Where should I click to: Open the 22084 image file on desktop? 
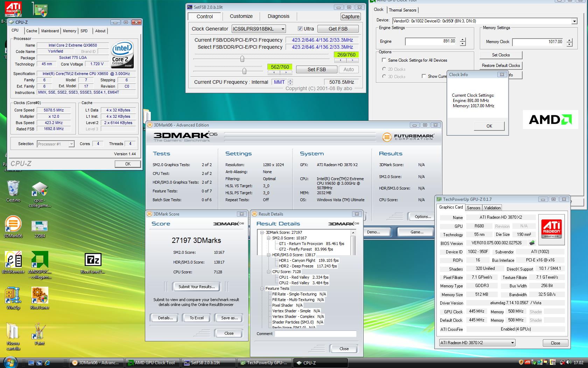(x=40, y=229)
